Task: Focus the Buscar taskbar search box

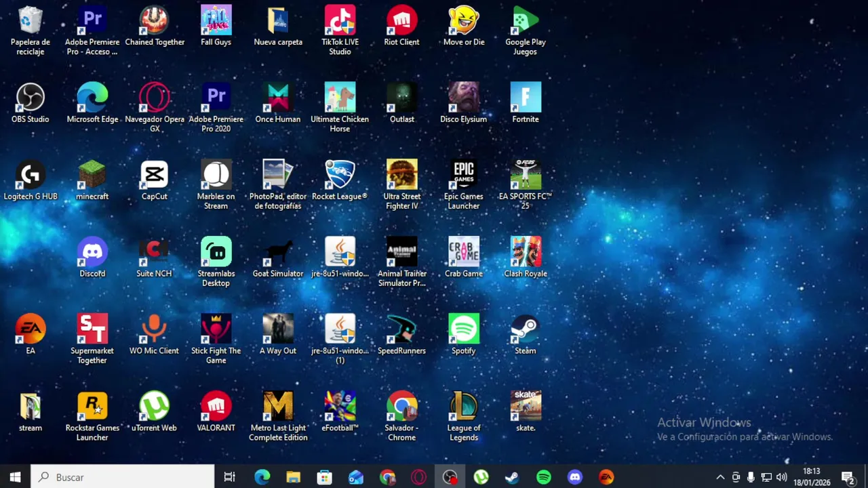Action: [x=123, y=477]
